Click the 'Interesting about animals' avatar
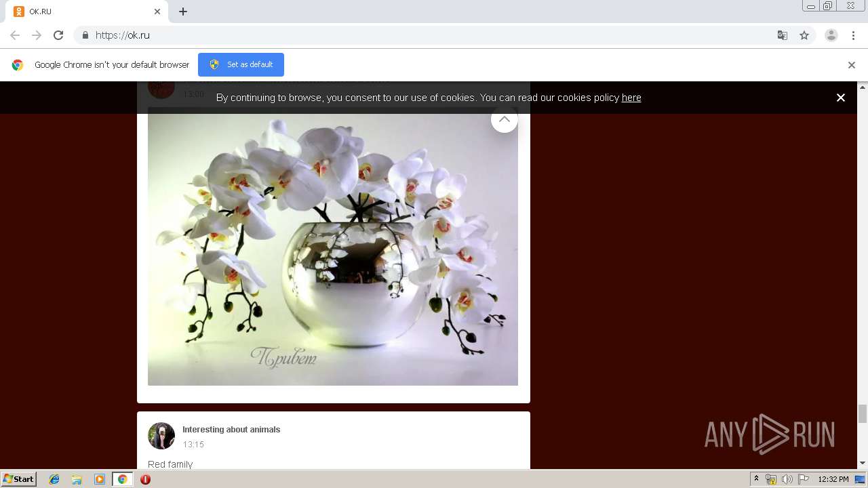868x488 pixels. click(161, 436)
